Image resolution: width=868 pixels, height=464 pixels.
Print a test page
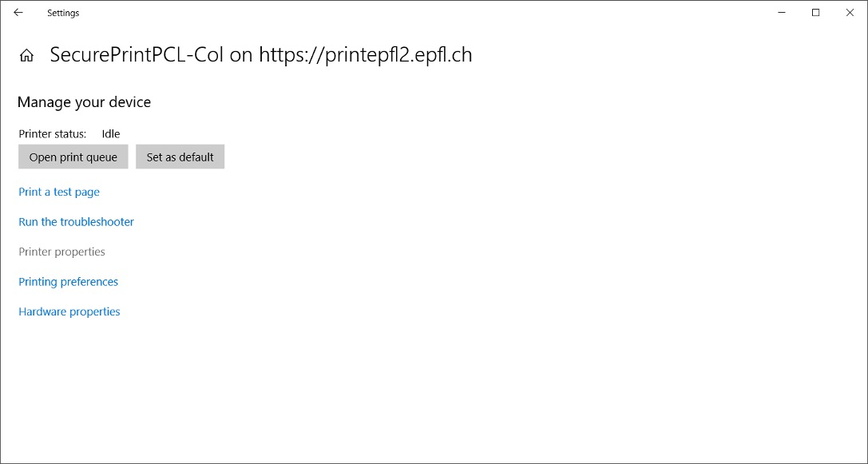[59, 192]
